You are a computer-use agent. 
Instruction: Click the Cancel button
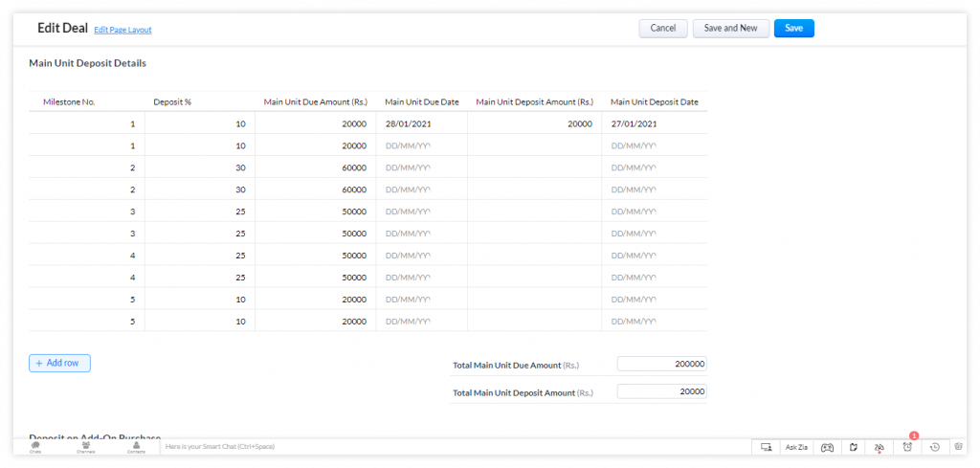coord(663,28)
